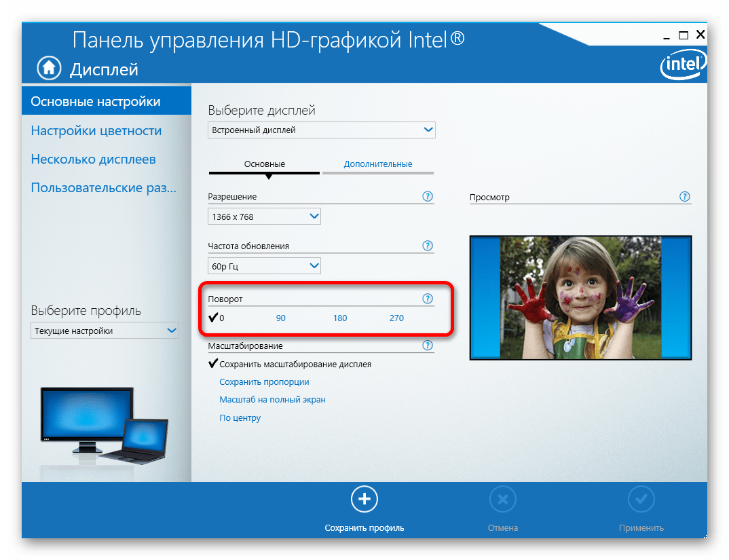Image resolution: width=729 pixels, height=560 pixels.
Task: Select 90 degree rotation
Action: tap(280, 318)
